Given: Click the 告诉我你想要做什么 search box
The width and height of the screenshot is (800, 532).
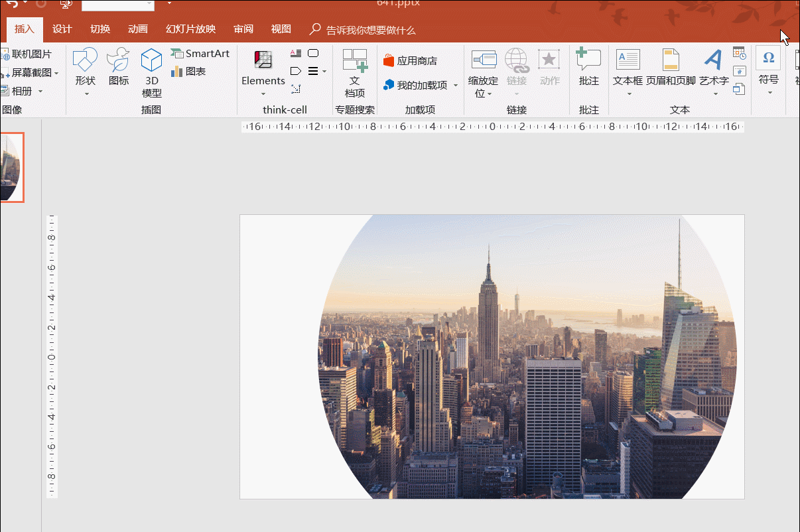Looking at the screenshot, I should [x=370, y=30].
